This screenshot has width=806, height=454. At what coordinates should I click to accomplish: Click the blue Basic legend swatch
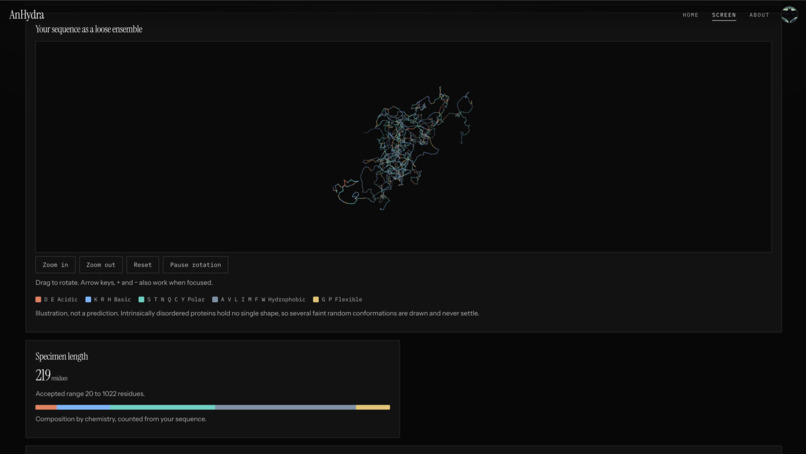click(x=88, y=299)
